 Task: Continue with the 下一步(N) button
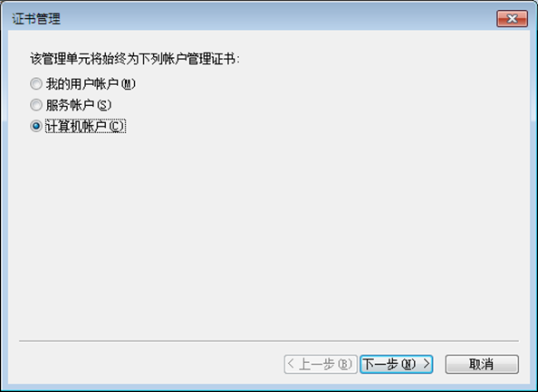(397, 364)
